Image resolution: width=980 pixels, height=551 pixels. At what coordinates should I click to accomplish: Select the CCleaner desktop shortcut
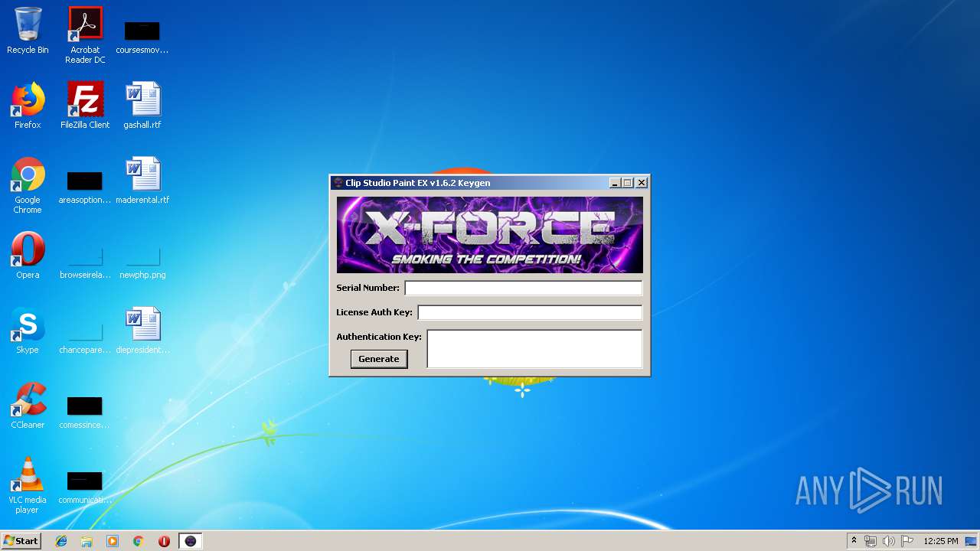click(x=28, y=406)
